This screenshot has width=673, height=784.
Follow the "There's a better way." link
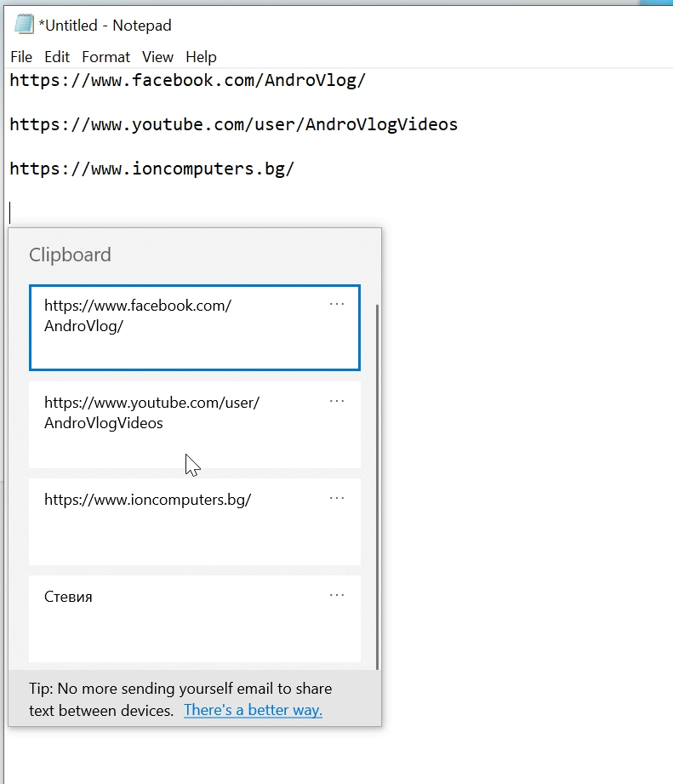253,710
